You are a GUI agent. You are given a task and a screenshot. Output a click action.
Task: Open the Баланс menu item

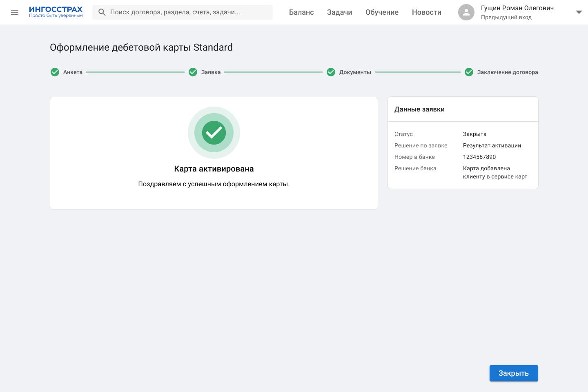301,12
